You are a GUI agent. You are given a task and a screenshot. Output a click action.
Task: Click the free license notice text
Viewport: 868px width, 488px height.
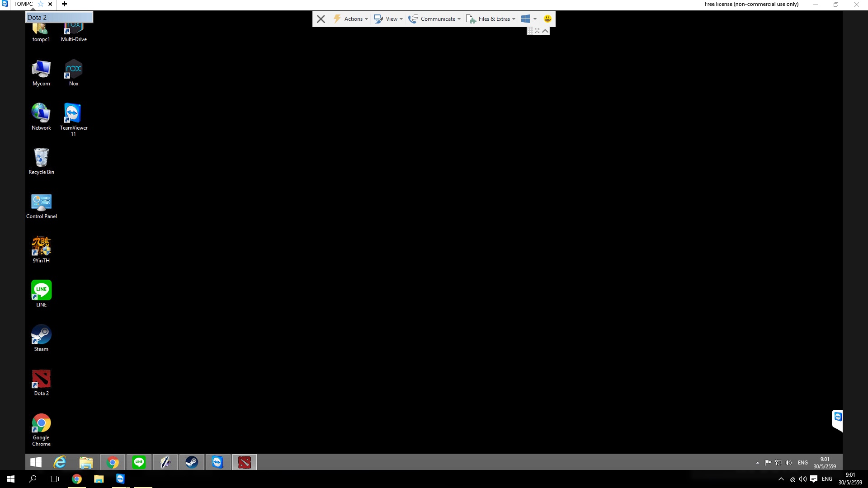(751, 4)
